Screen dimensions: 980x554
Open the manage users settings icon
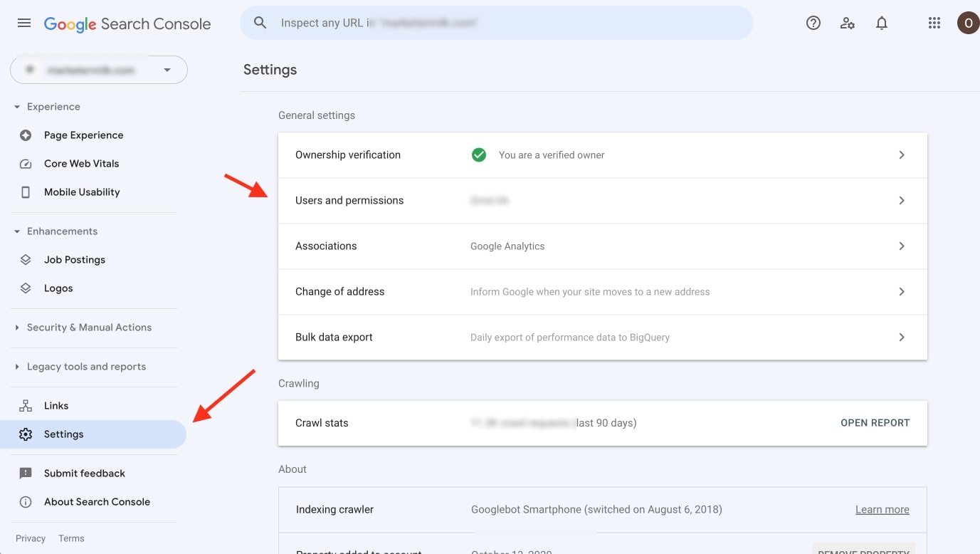848,23
